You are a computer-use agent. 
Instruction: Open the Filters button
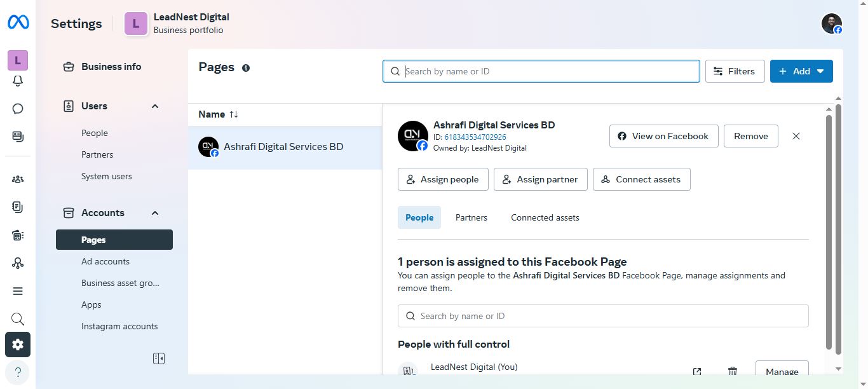(x=735, y=71)
